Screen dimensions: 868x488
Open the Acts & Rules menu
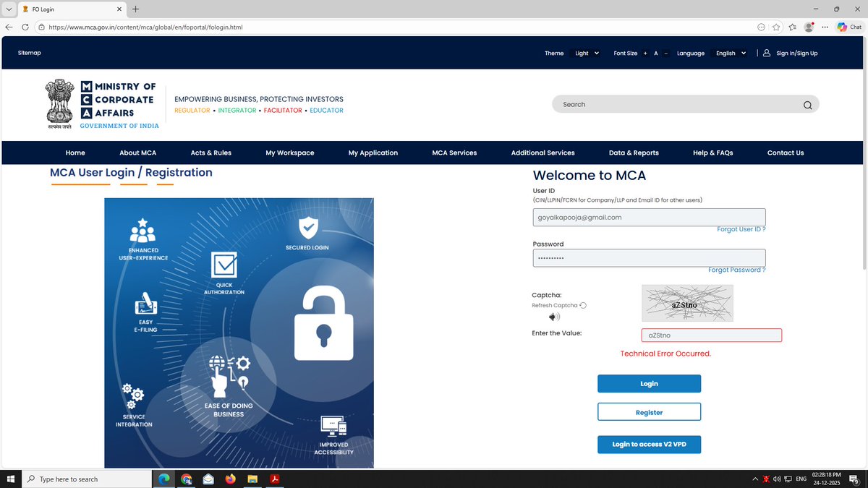pos(211,153)
